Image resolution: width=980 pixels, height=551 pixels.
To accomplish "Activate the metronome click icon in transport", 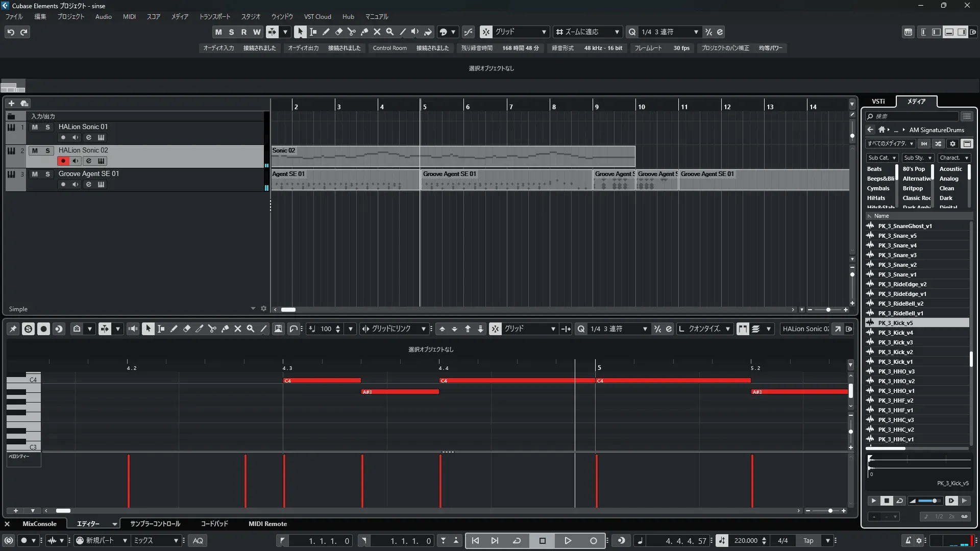I will tap(908, 541).
